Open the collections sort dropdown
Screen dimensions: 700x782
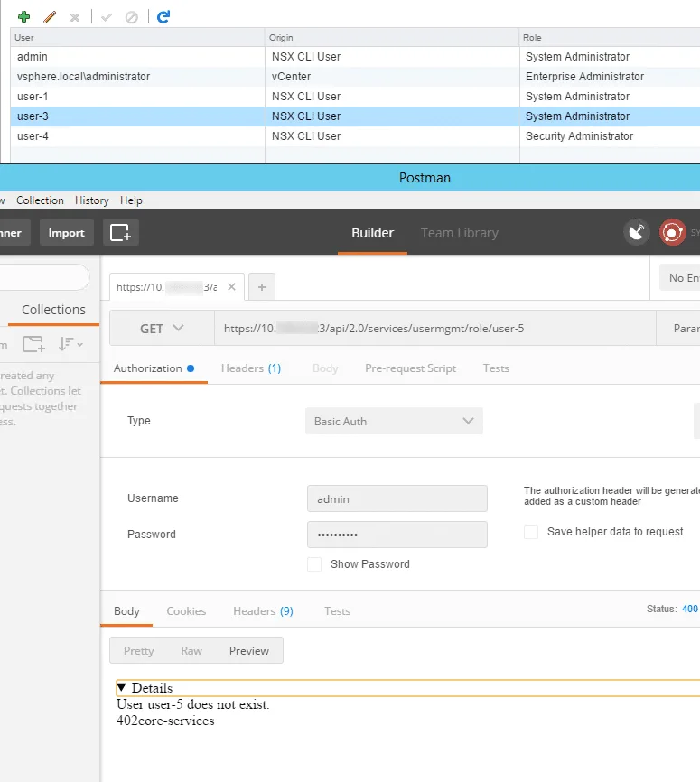(x=70, y=344)
